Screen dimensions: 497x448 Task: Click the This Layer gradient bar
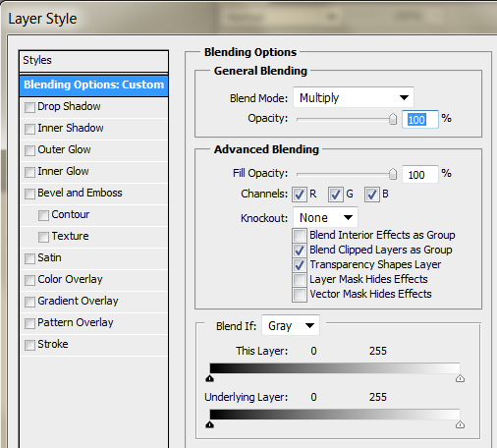(335, 368)
